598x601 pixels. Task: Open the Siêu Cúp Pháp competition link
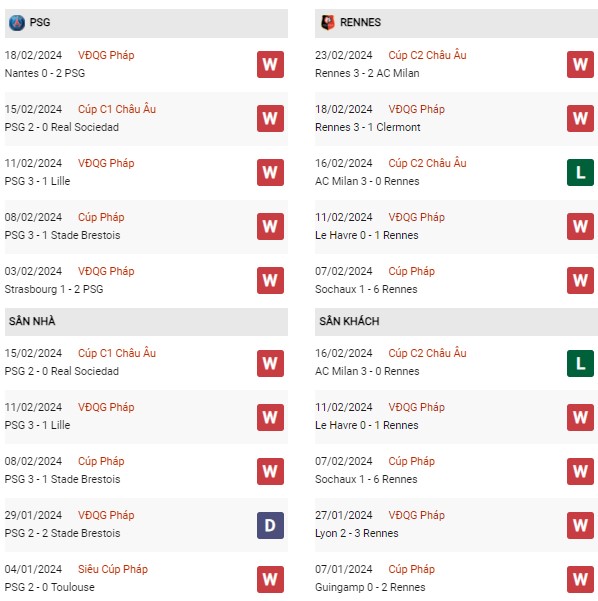tap(113, 569)
